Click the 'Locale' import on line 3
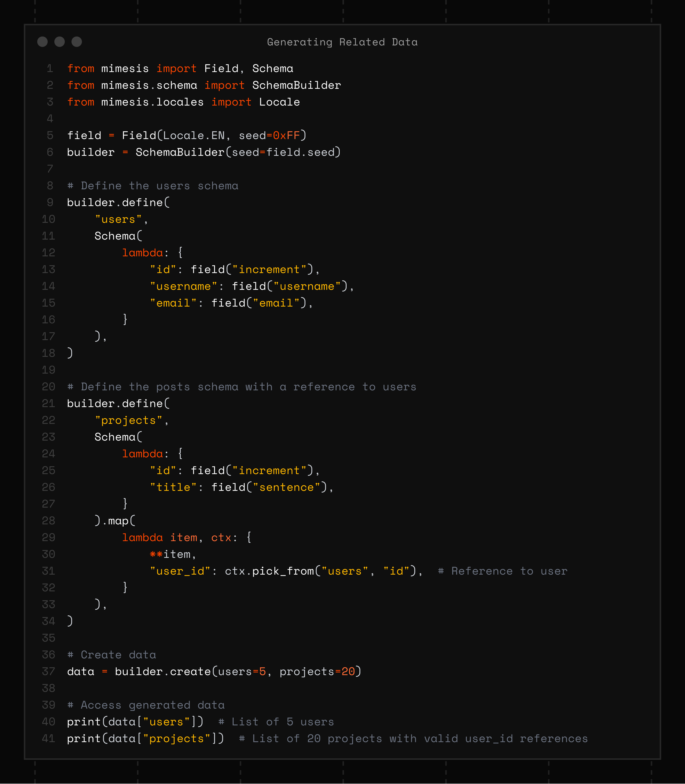Image resolution: width=685 pixels, height=784 pixels. click(x=279, y=102)
